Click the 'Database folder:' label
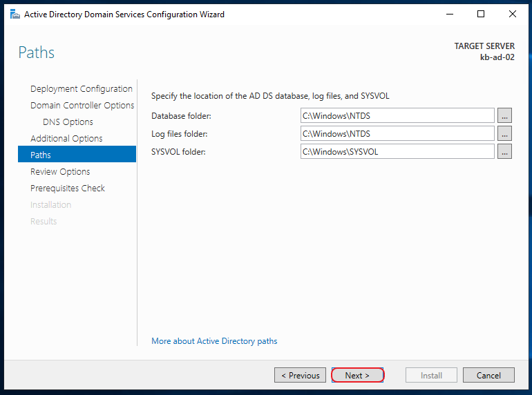 [x=181, y=116]
